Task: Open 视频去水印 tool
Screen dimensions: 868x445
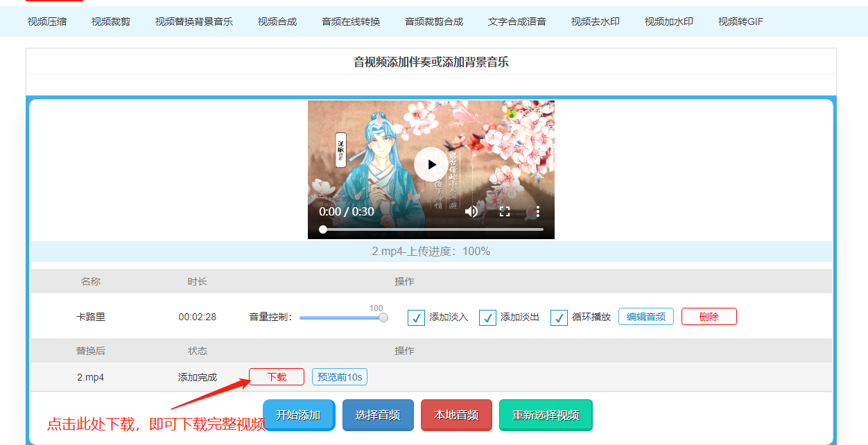Action: click(x=596, y=21)
